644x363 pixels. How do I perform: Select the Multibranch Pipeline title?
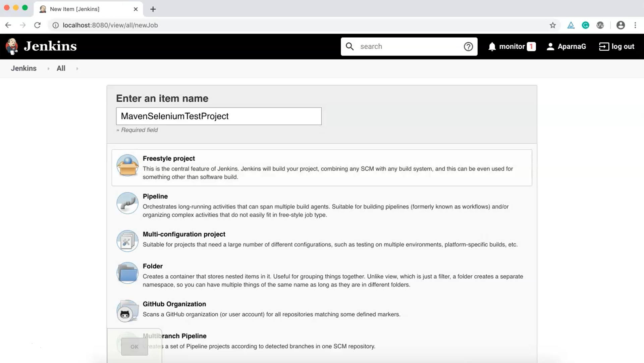[x=174, y=336]
